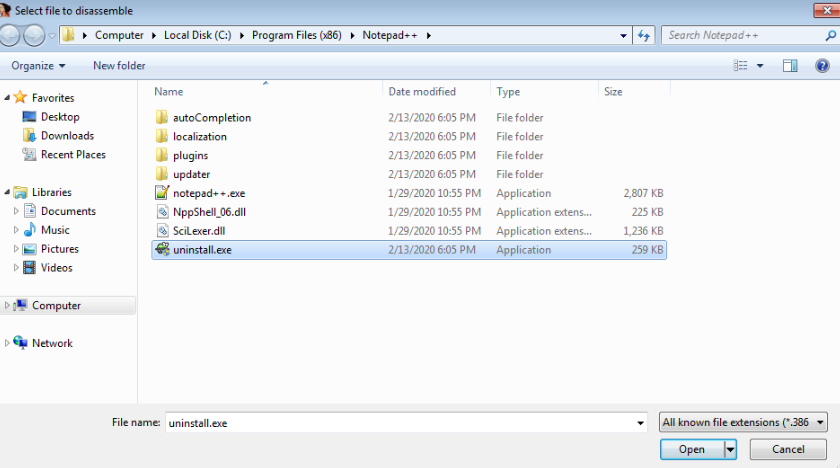Screen dimensions: 840x468
Task: Open the Organize menu
Action: (x=38, y=66)
